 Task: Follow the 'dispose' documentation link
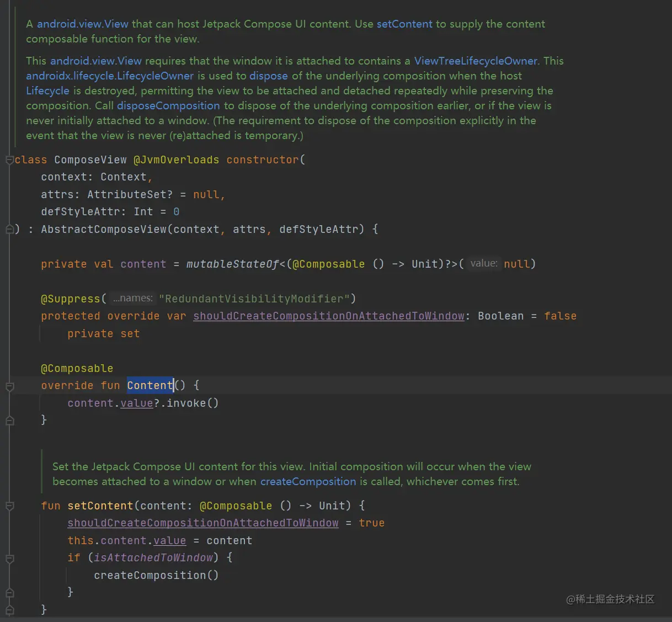coord(269,76)
